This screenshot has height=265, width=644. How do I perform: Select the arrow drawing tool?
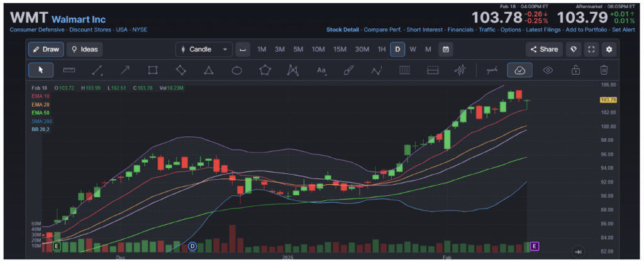pos(125,70)
